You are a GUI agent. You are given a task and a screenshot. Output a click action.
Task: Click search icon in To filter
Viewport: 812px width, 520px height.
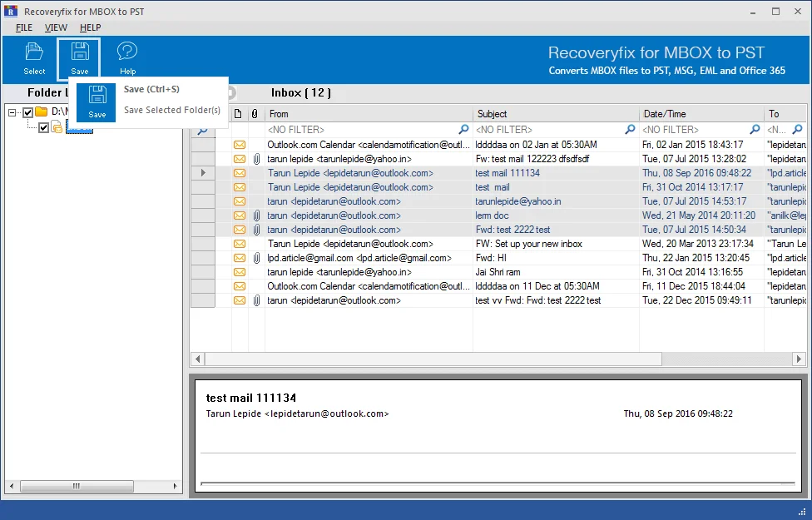pyautogui.click(x=798, y=129)
